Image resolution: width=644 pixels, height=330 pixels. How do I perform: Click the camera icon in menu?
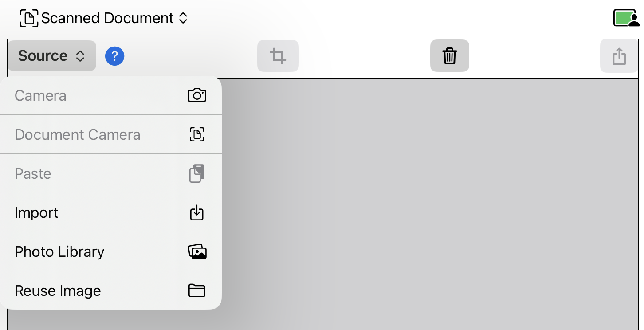pyautogui.click(x=197, y=95)
